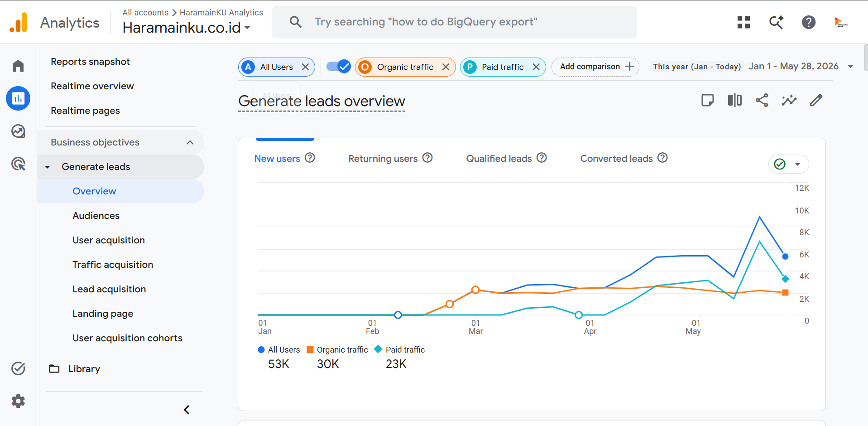The height and width of the screenshot is (426, 868).
Task: Click the Generate leads overview report title
Action: point(321,101)
